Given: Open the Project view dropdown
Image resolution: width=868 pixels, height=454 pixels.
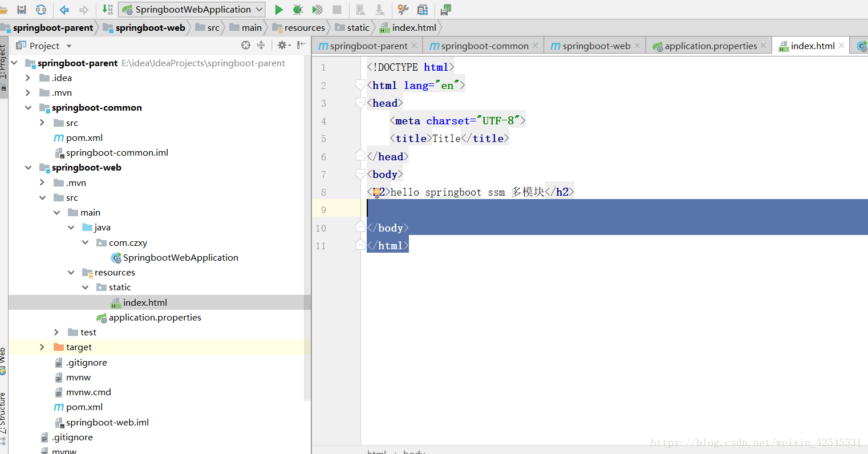Looking at the screenshot, I should [x=69, y=46].
